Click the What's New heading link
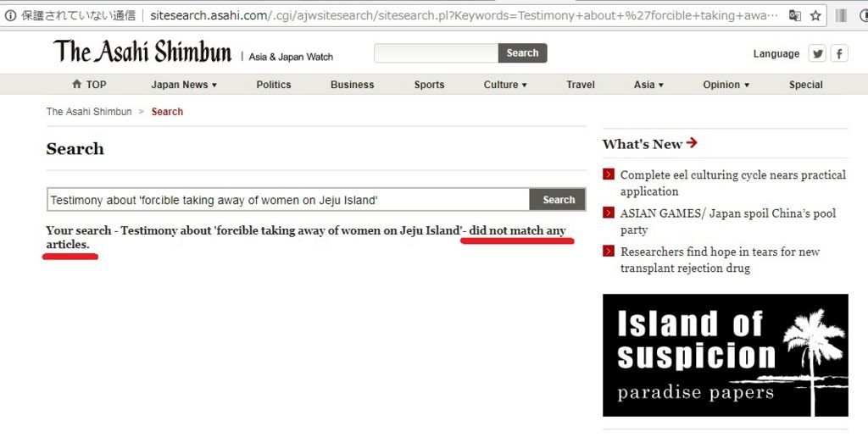This screenshot has width=868, height=437. coord(643,144)
